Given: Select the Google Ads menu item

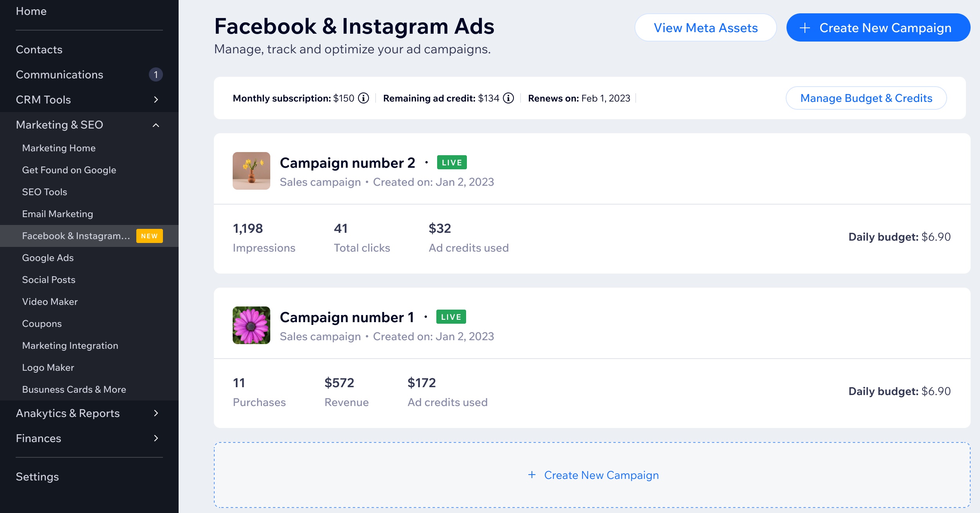Looking at the screenshot, I should tap(47, 257).
